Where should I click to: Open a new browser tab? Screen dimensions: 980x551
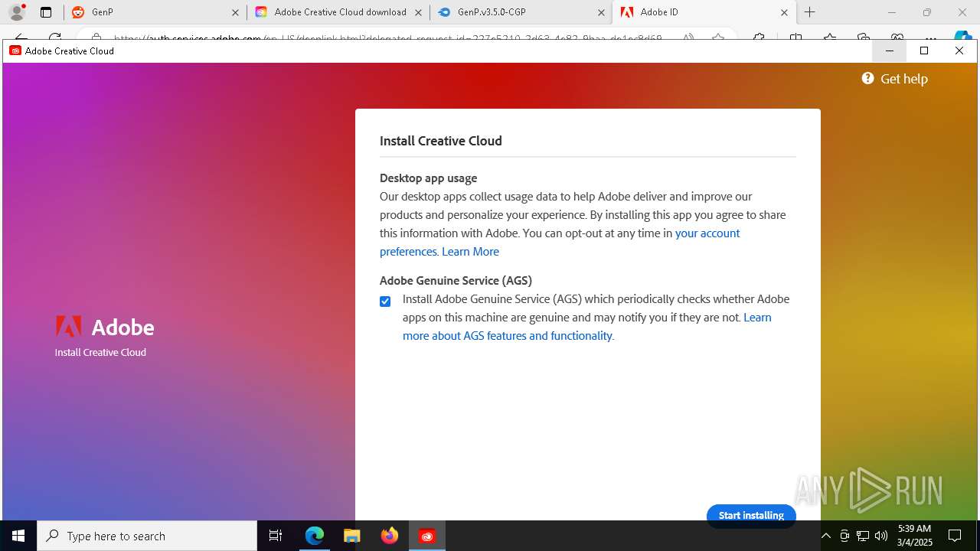(810, 12)
